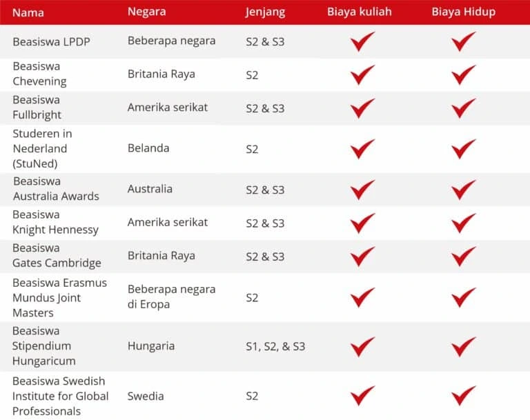Click the Swedia country cell

pyautogui.click(x=146, y=396)
